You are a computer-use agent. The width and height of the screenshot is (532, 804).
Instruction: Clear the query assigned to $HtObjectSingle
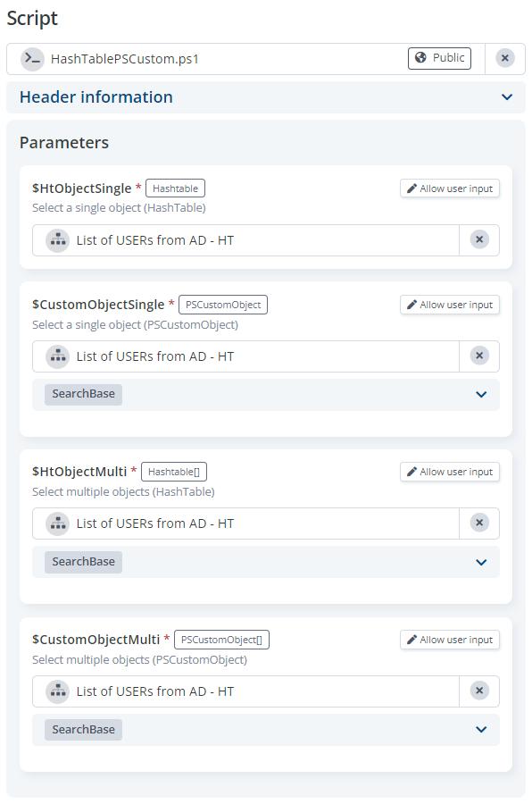(479, 239)
